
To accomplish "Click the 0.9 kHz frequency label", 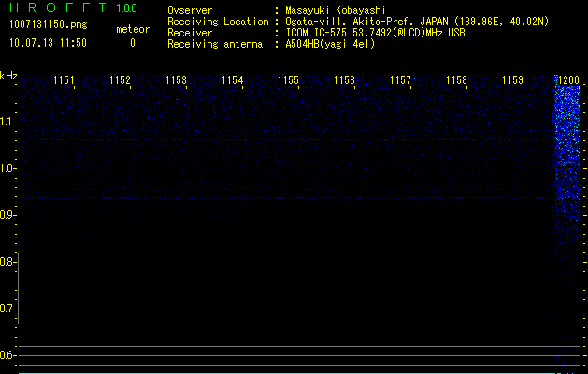I will 7,215.
